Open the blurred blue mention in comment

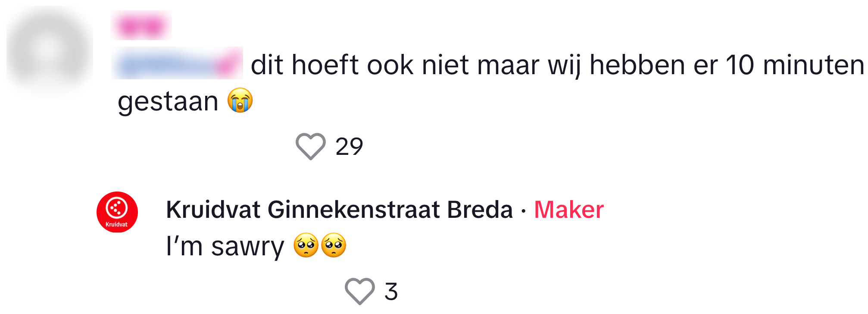(177, 64)
